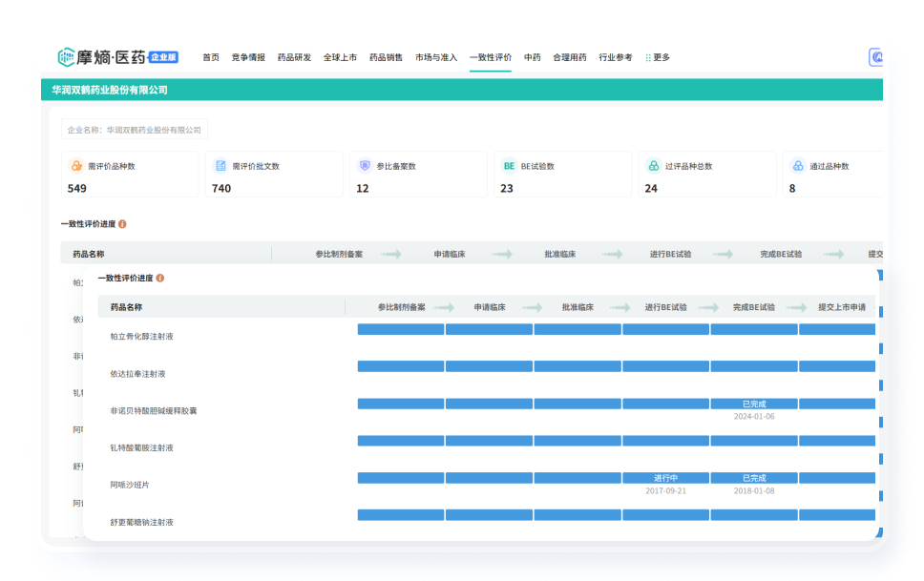Click the date 2024-01-06
Viewport: 924px width, 581px height.
tap(754, 417)
